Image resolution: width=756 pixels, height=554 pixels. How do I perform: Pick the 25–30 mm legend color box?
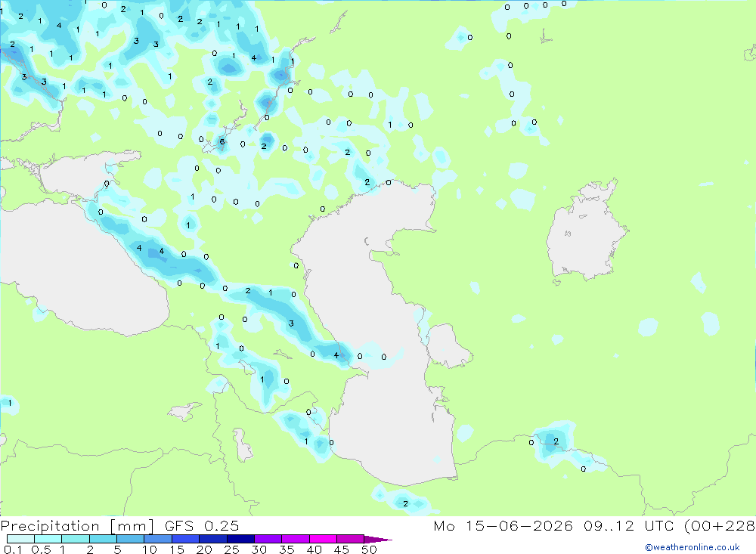240,539
